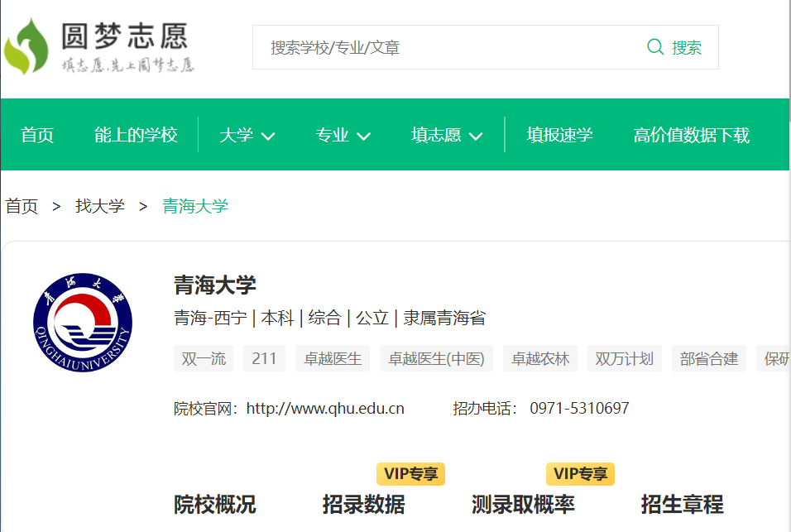Click the 综合 school type text
The image size is (791, 532).
click(x=325, y=319)
